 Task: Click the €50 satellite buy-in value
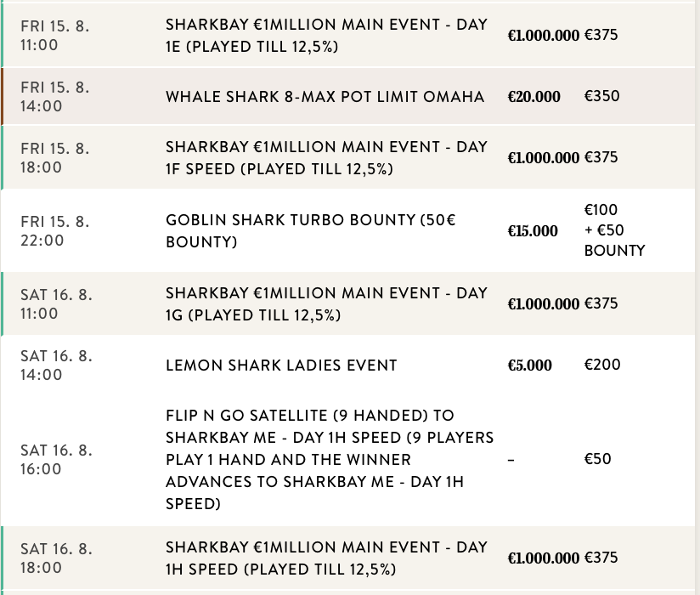point(597,459)
